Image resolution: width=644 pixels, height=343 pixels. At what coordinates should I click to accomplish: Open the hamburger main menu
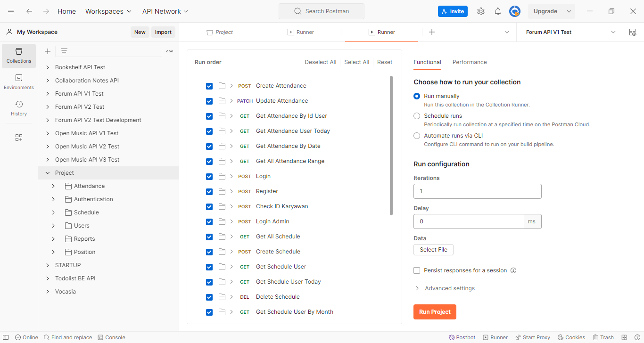(11, 11)
